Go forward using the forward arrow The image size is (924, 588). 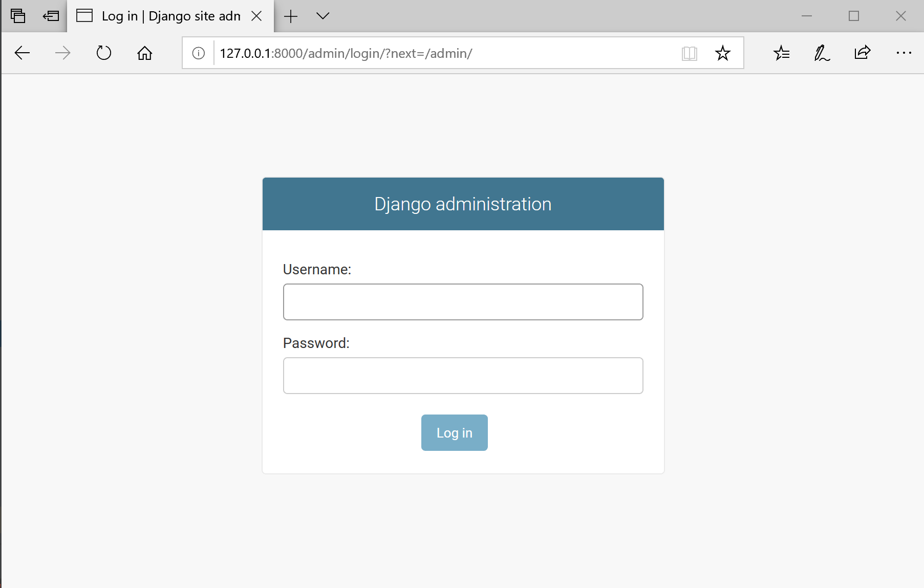[63, 53]
